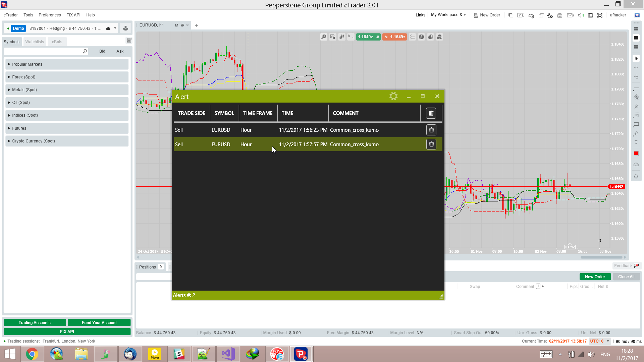Screen dimensions: 644x362
Task: Open email settings envelope icon
Action: 570,15
